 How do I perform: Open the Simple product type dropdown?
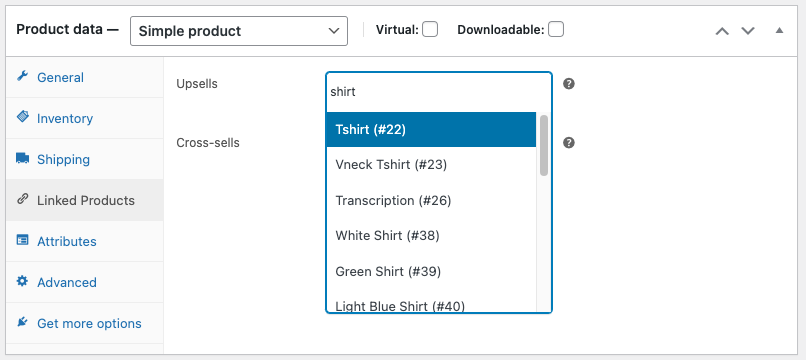(x=239, y=31)
